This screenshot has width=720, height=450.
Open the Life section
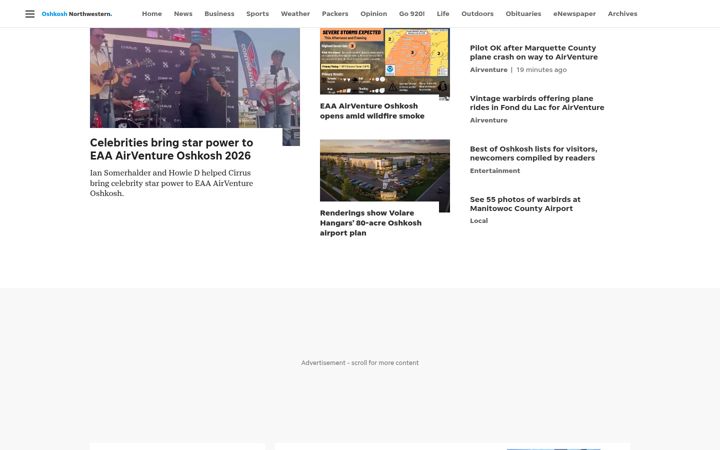[x=443, y=14]
